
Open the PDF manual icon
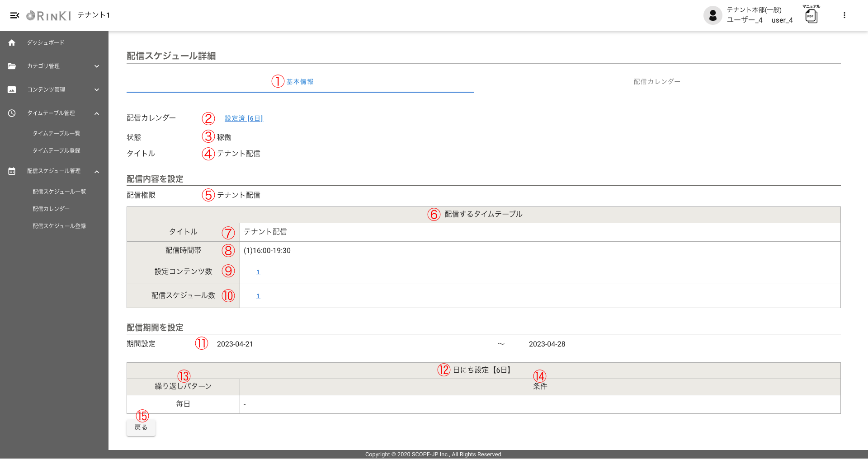tap(811, 16)
